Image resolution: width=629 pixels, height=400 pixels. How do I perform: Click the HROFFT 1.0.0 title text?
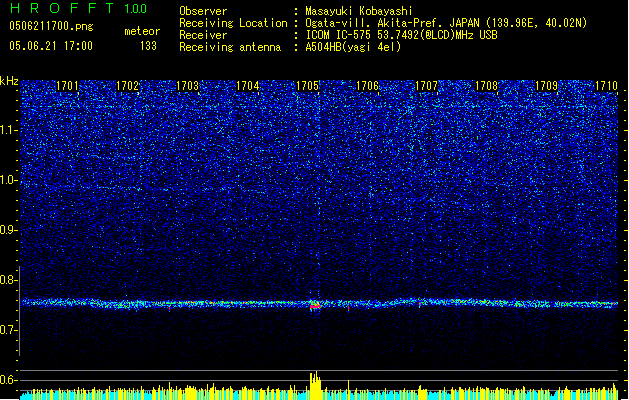(79, 8)
